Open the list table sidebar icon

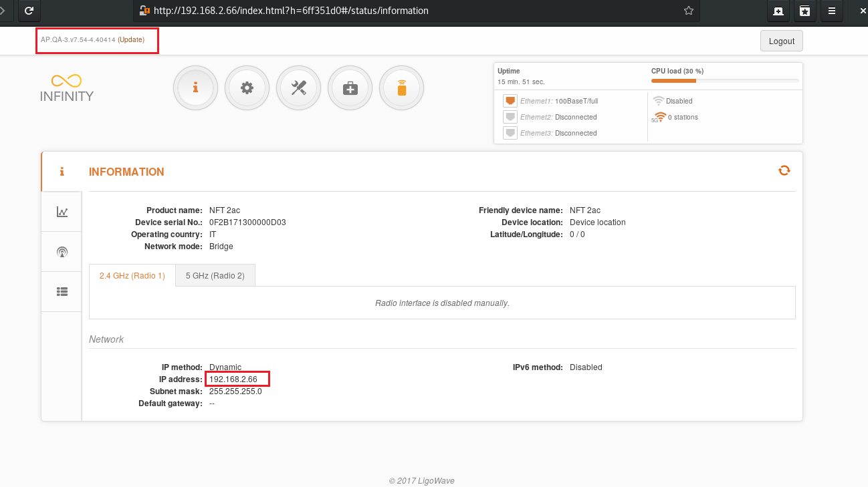point(62,291)
